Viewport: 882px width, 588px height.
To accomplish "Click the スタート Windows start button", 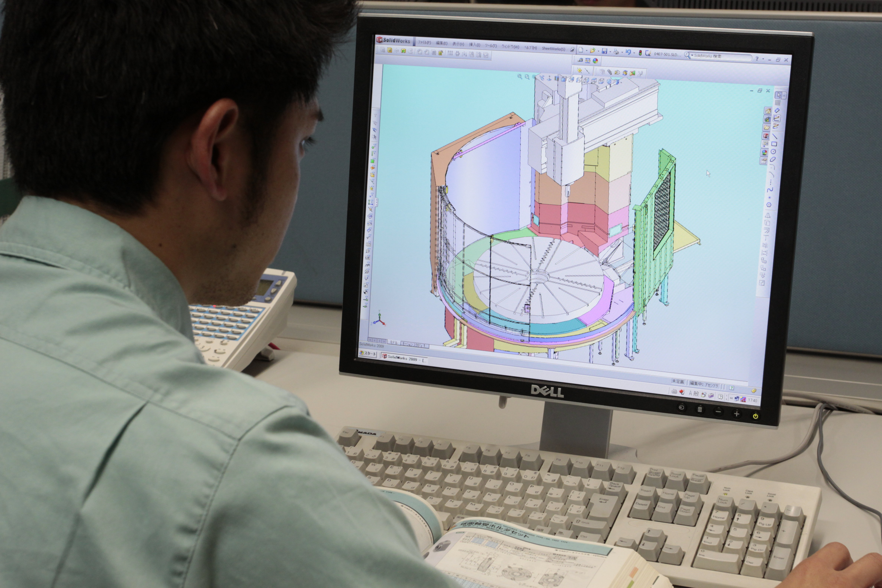I will (368, 353).
